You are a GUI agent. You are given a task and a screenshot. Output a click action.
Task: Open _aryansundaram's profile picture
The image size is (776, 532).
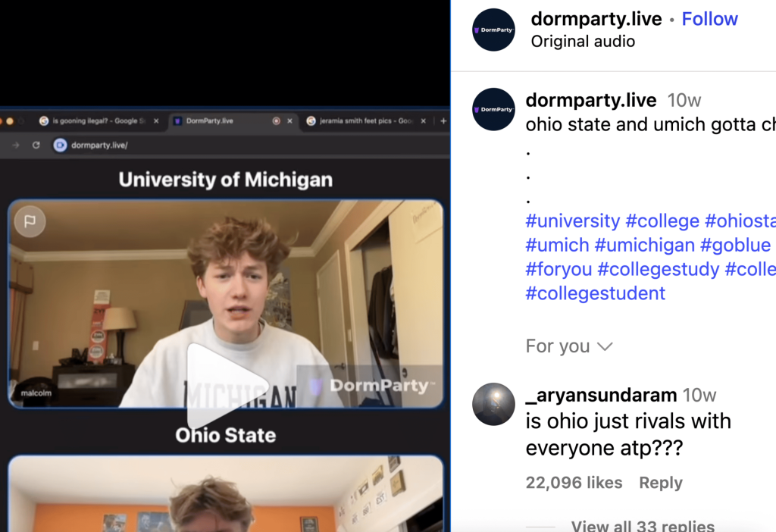pyautogui.click(x=493, y=404)
